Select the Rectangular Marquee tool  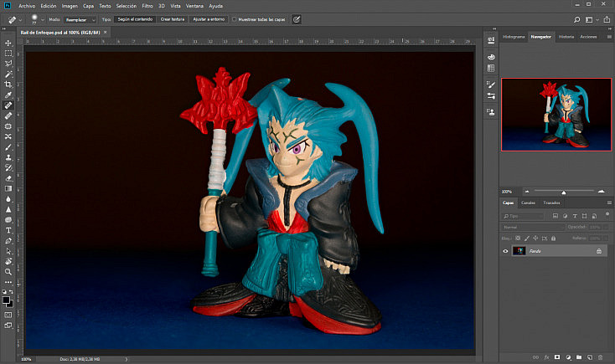point(8,54)
